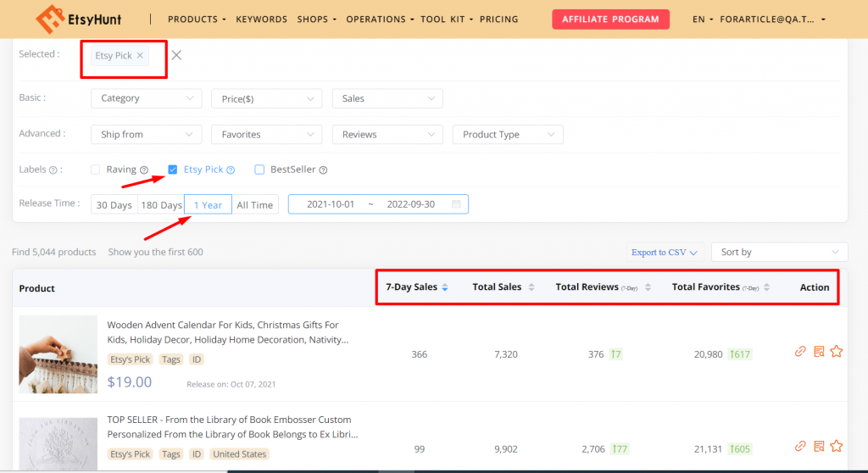868x473 pixels.
Task: Enable the Raving label checkbox
Action: [95, 170]
